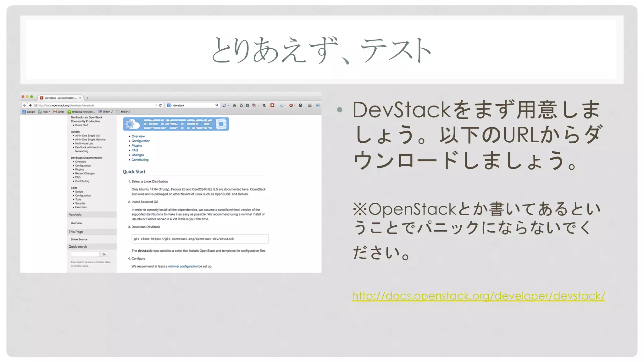Open the Configuration link in main content

click(141, 141)
